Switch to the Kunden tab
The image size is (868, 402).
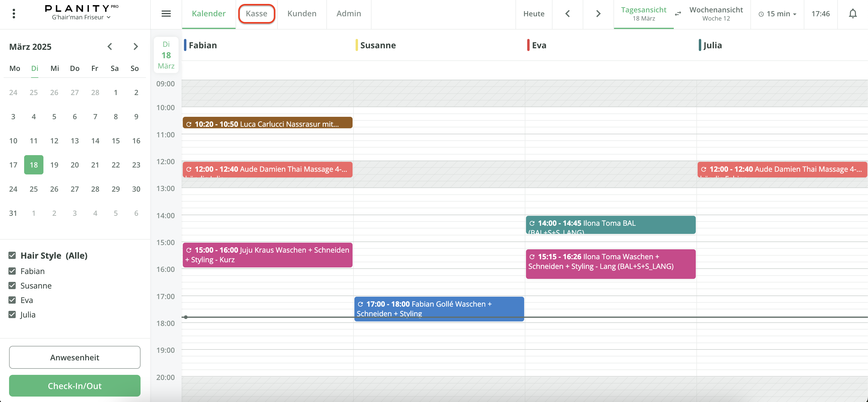[302, 14]
